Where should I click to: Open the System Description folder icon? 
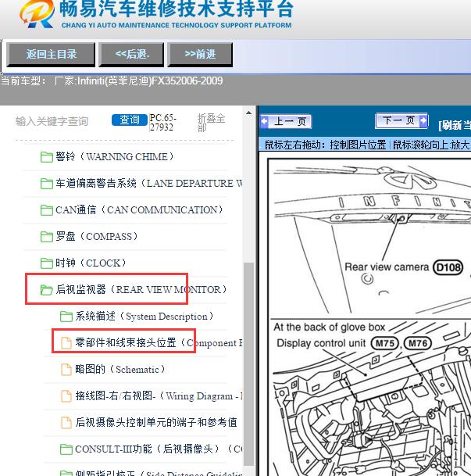tap(66, 317)
